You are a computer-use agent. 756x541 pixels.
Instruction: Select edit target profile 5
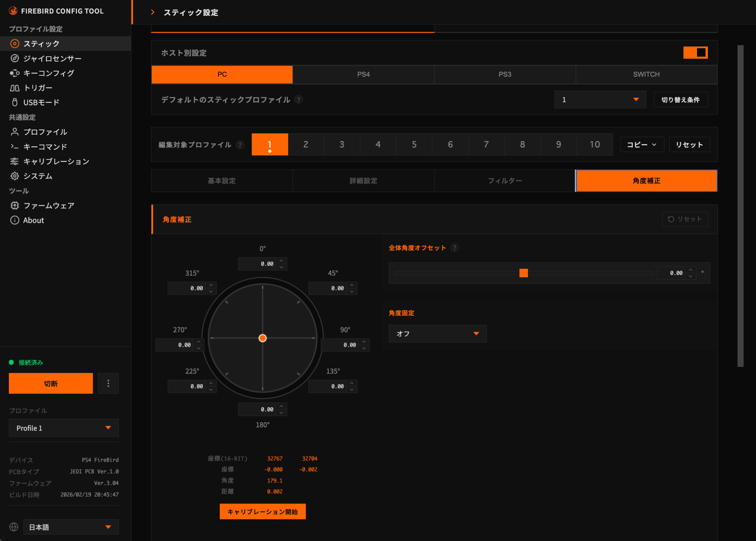click(x=414, y=145)
